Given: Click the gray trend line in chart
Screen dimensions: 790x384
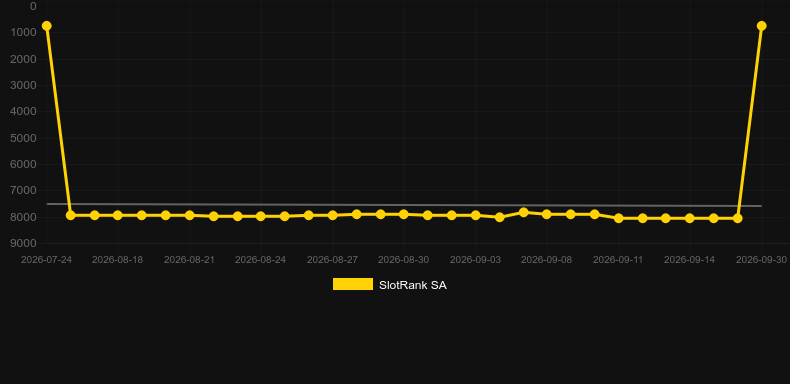Looking at the screenshot, I should coord(403,205).
